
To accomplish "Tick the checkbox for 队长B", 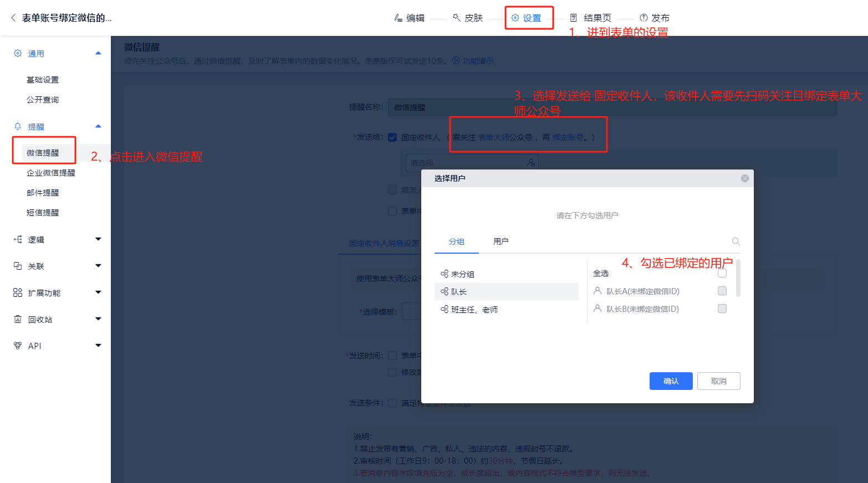I will pos(722,309).
